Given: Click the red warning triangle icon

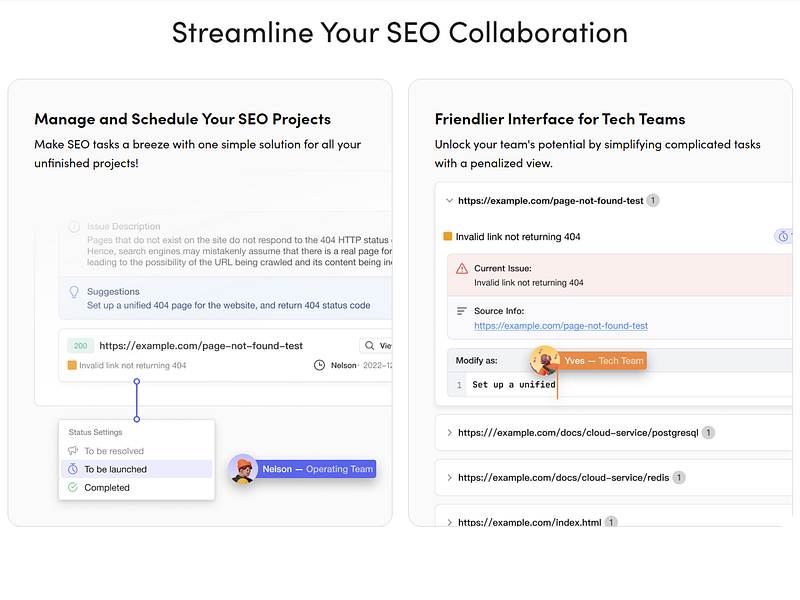Looking at the screenshot, I should (x=462, y=268).
